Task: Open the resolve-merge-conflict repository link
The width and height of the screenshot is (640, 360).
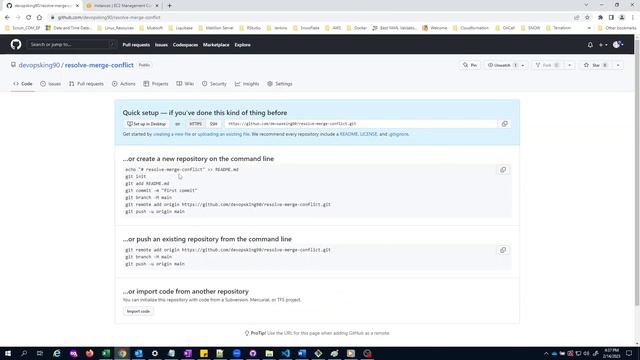Action: 99,65
